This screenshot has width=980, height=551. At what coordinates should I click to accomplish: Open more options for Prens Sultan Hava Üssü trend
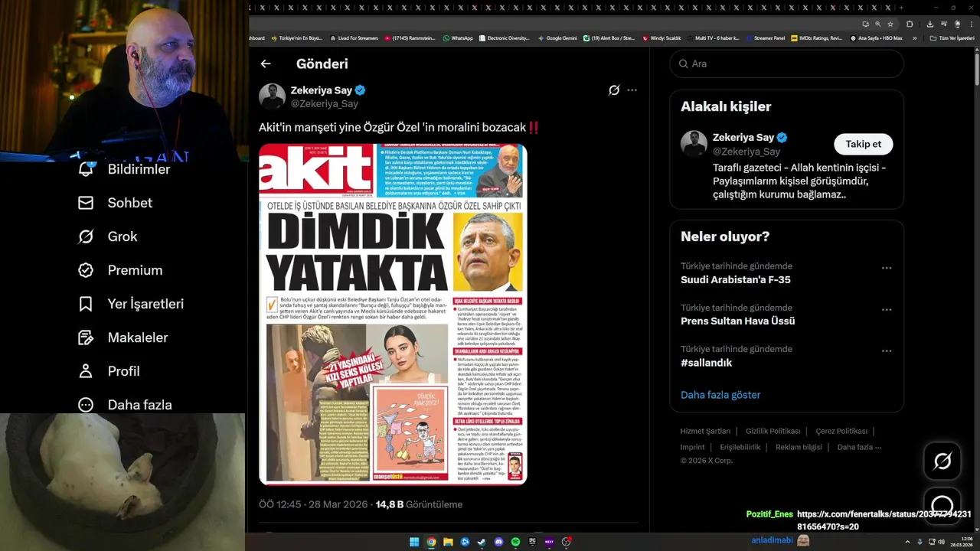pyautogui.click(x=887, y=310)
